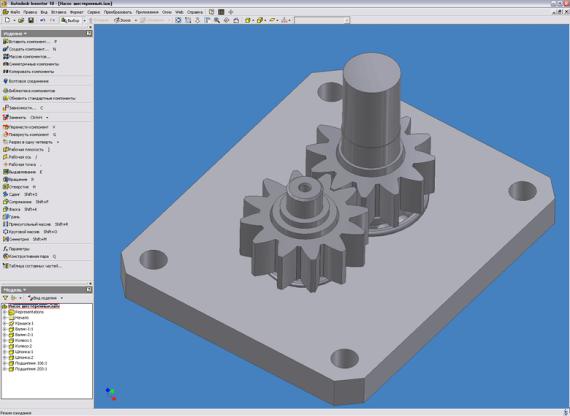Open the Файл menu
Viewport: 570px width, 416px height.
click(x=15, y=12)
